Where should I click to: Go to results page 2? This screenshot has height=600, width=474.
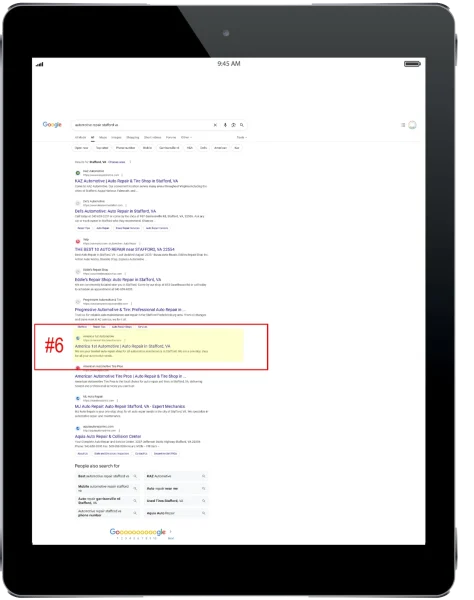[122, 538]
